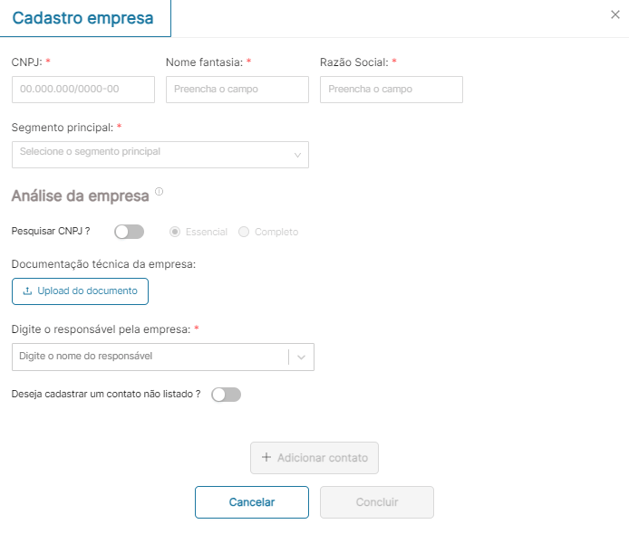Expand the responsável chevron arrow
This screenshot has width=629, height=543.
click(x=301, y=357)
